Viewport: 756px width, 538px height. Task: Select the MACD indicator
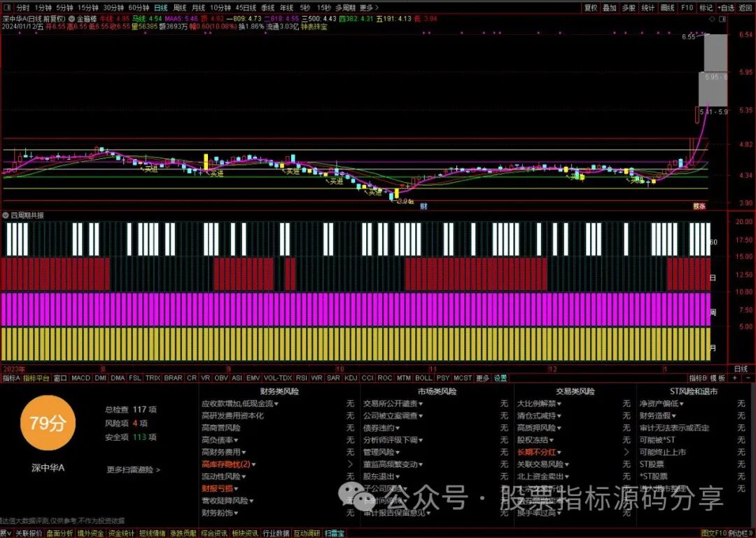click(80, 378)
